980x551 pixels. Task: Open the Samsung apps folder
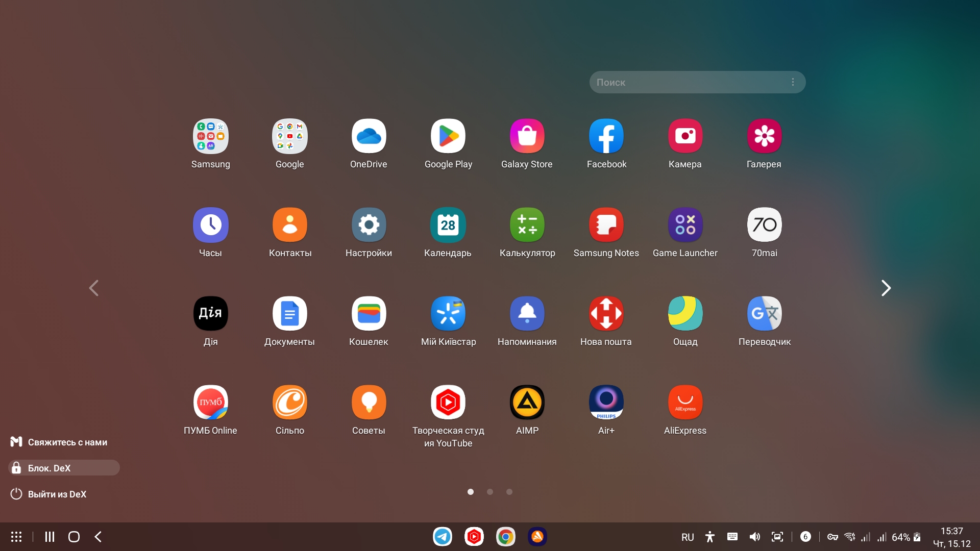tap(210, 136)
